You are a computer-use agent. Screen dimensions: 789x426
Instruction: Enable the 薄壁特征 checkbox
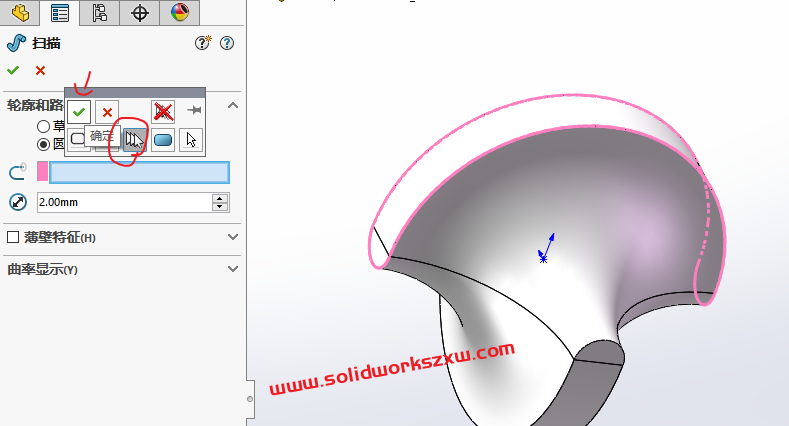pos(13,237)
